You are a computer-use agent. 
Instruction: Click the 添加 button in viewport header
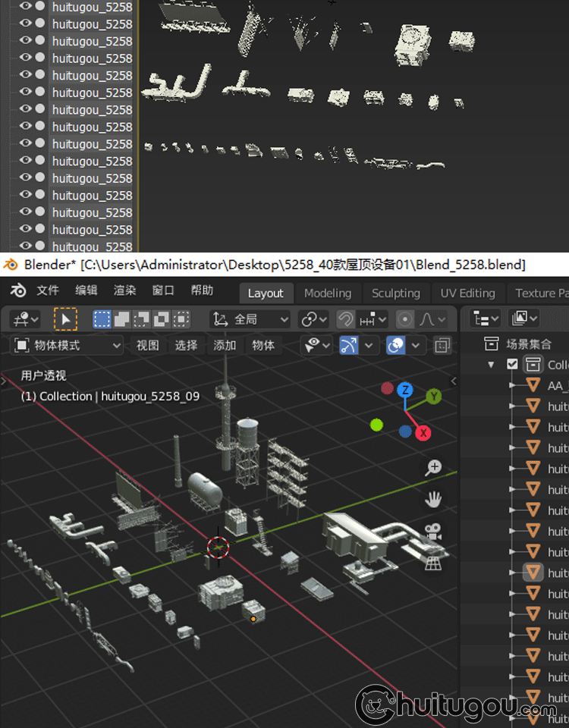[x=225, y=346]
